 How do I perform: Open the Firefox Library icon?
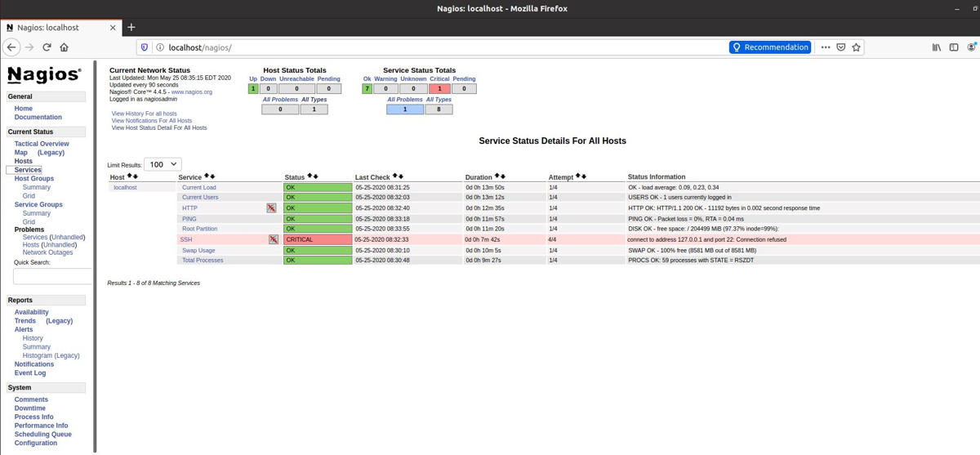[x=937, y=47]
